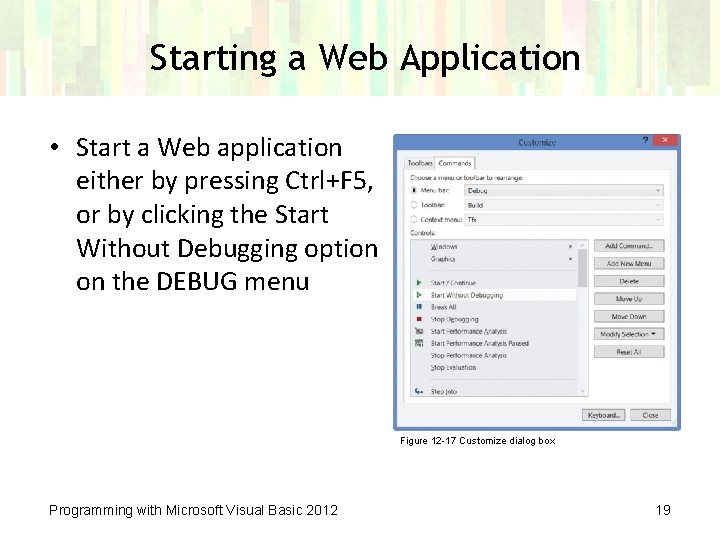Click the red Stop Debugging square icon
This screenshot has height=540, width=720.
click(x=419, y=319)
